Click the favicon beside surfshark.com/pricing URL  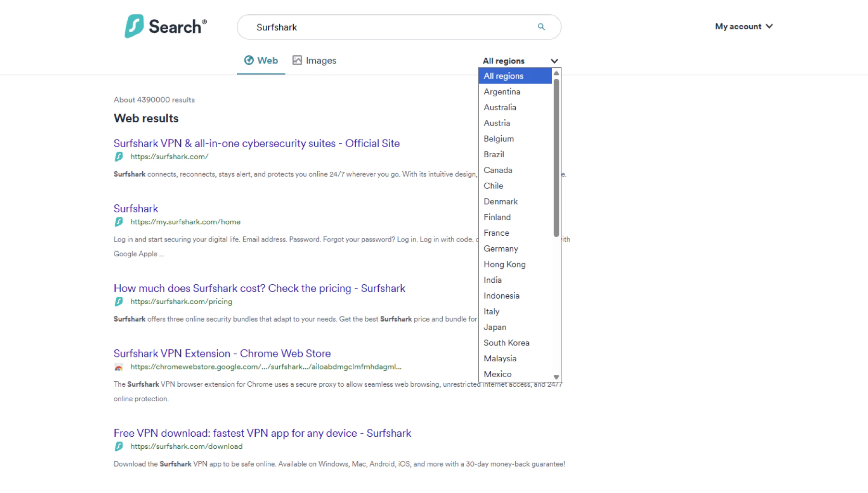tap(119, 302)
